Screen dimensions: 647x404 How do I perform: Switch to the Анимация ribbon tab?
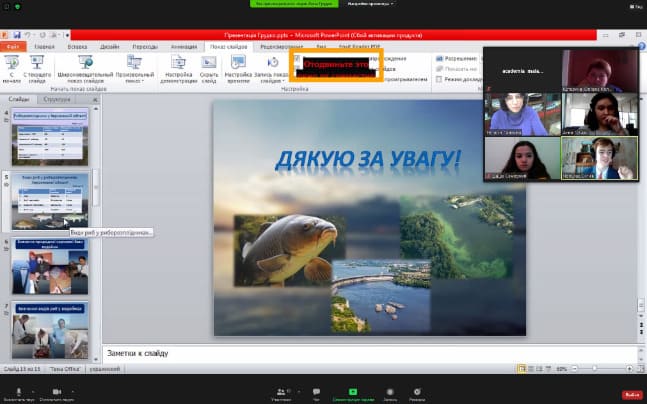(x=184, y=47)
